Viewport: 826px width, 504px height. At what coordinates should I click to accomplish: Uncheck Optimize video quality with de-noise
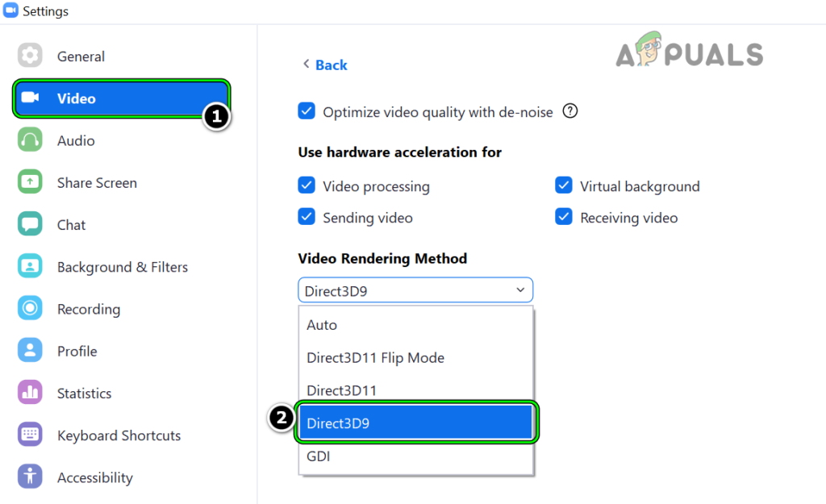pos(307,111)
